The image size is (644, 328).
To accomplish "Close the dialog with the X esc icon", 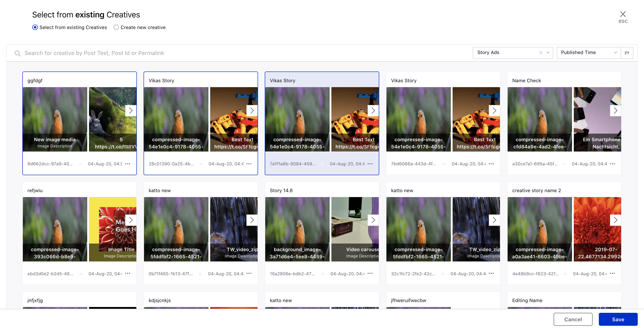I will [x=623, y=17].
